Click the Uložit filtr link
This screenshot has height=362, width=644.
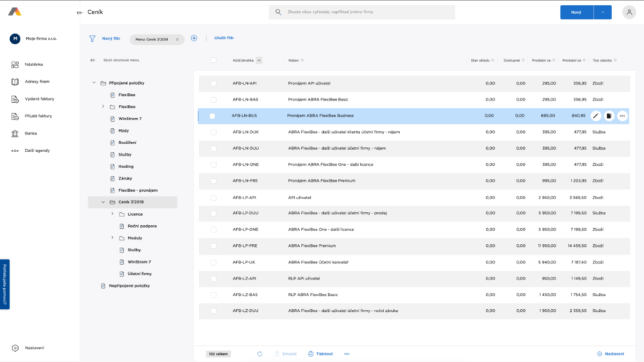pos(224,38)
